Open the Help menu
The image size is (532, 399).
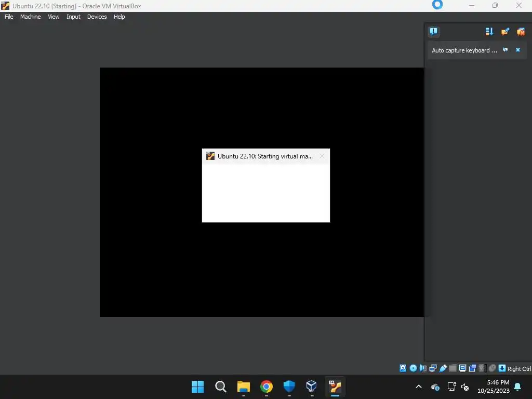119,17
